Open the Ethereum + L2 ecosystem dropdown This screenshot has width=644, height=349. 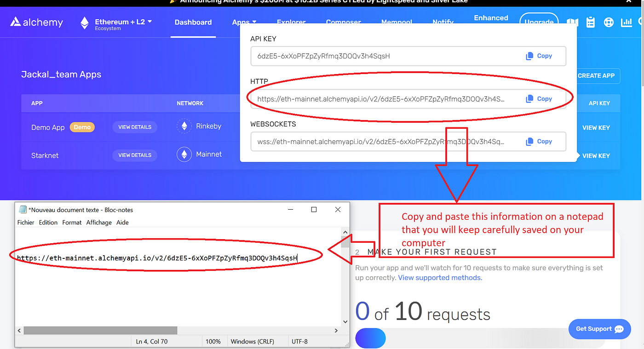tap(116, 24)
